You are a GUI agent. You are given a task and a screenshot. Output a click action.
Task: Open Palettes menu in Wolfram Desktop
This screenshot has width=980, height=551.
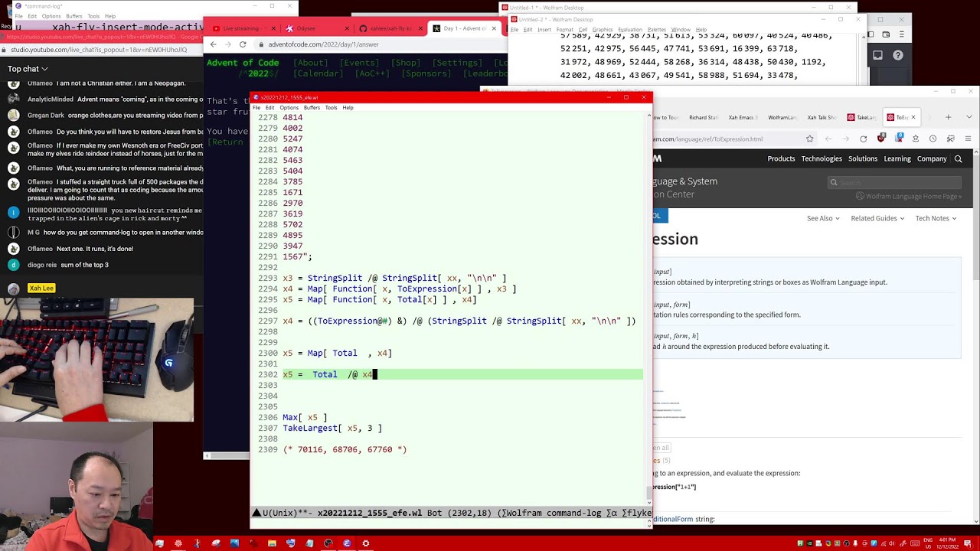657,30
